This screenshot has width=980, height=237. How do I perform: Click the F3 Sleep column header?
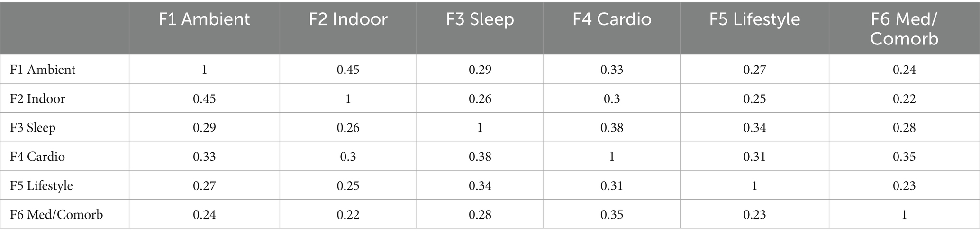[x=480, y=19]
